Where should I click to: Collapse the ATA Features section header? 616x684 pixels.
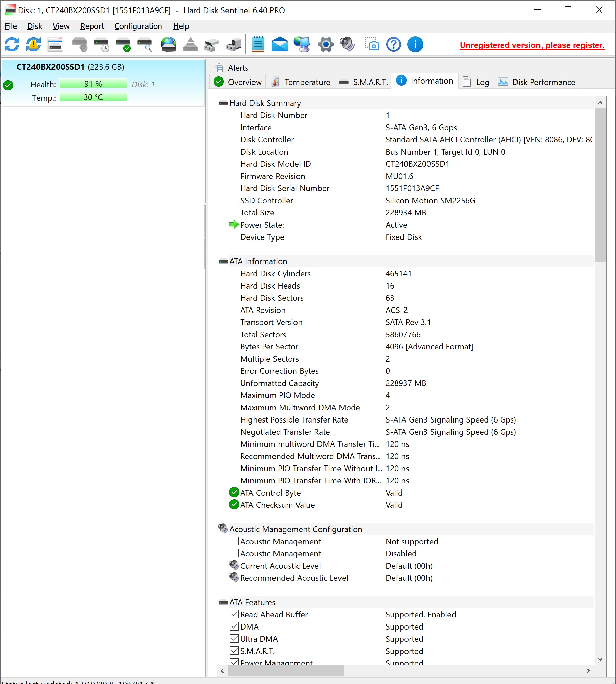(223, 602)
